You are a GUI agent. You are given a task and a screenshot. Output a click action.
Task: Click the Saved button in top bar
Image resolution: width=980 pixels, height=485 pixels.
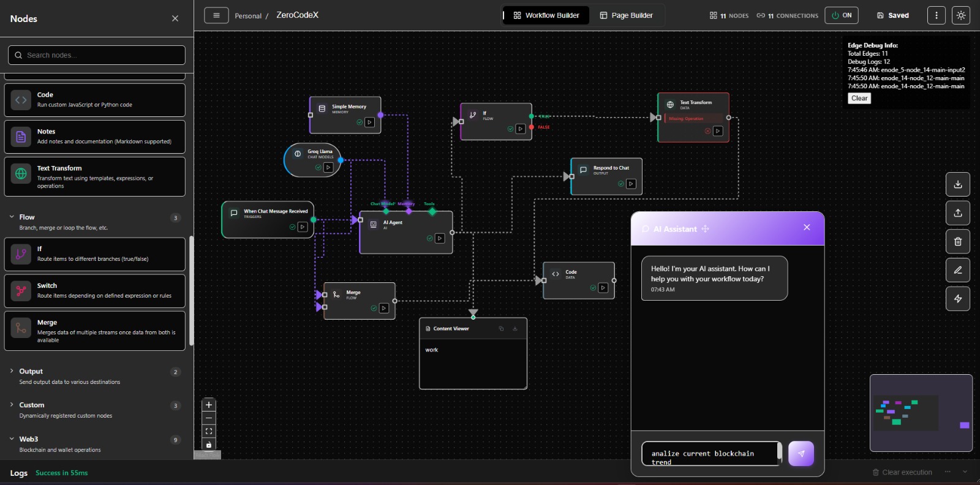tap(893, 15)
